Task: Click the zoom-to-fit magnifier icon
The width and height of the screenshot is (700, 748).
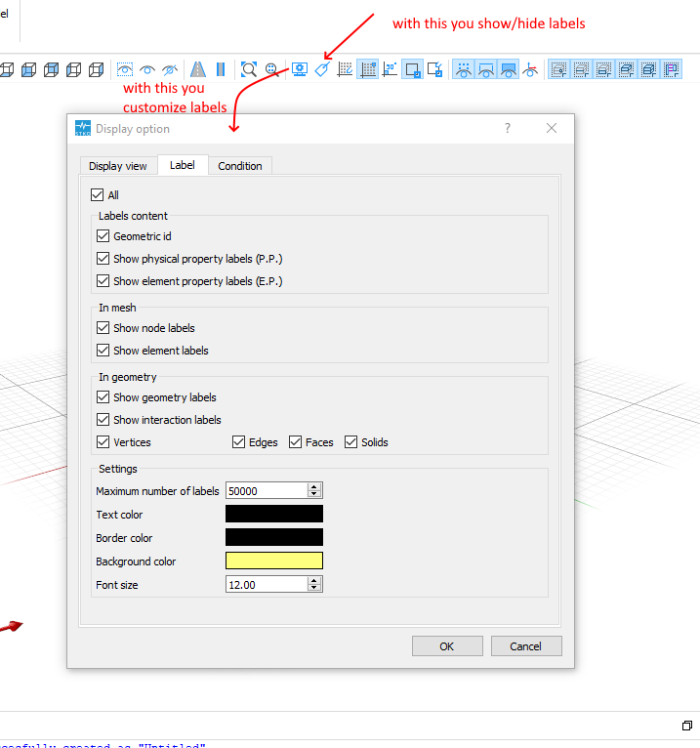Action: [248, 69]
